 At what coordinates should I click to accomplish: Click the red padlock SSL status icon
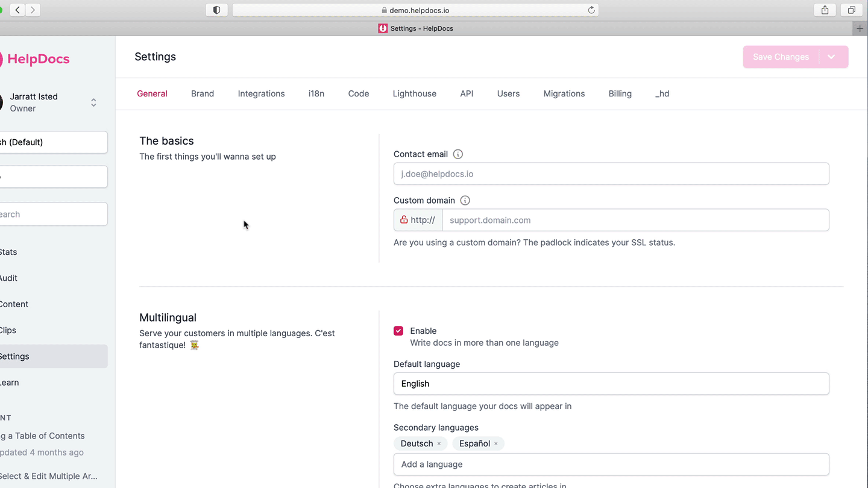click(x=404, y=220)
